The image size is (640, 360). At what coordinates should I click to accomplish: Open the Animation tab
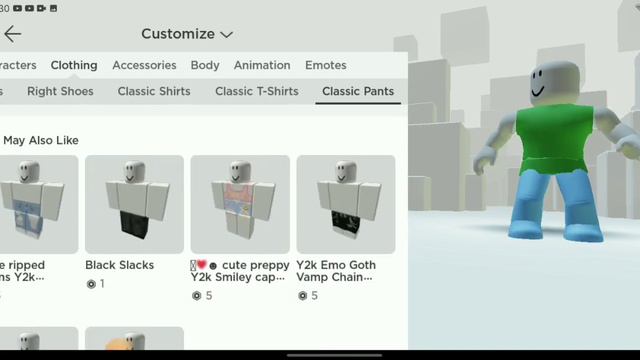coord(262,65)
